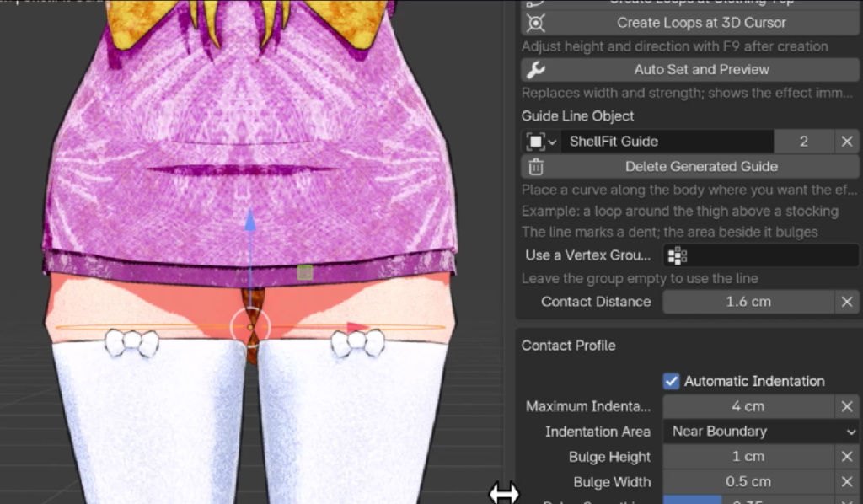The height and width of the screenshot is (504, 863).
Task: Open the Guide Line Object type dropdown
Action: [540, 142]
